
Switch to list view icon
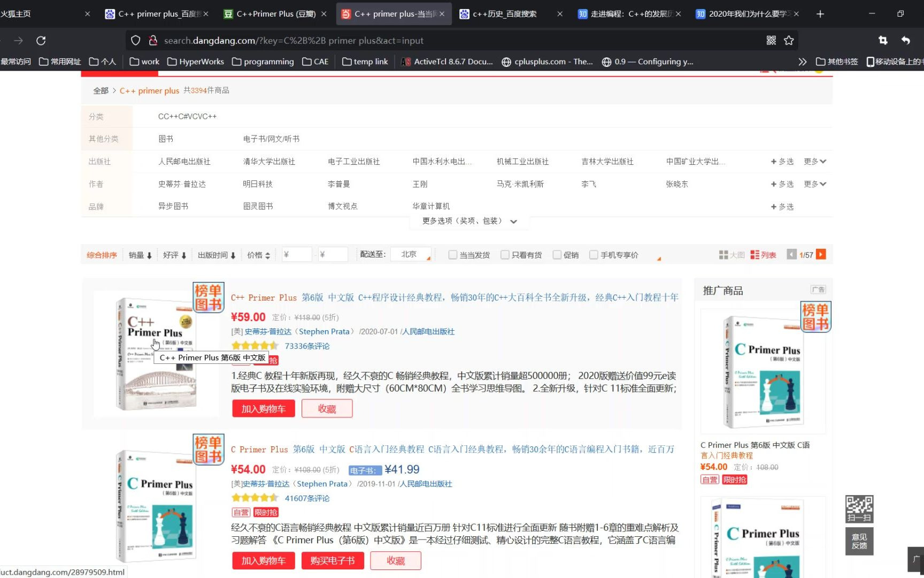pos(763,255)
